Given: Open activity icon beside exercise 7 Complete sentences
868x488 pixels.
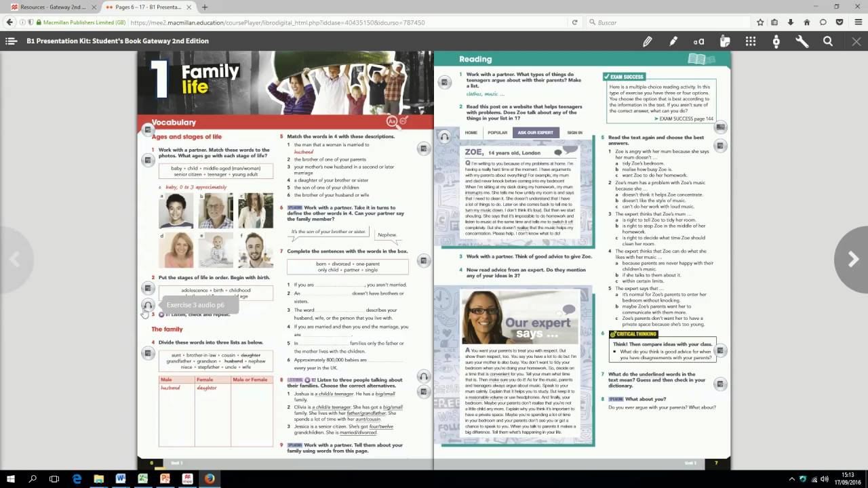Looking at the screenshot, I should click(x=423, y=260).
